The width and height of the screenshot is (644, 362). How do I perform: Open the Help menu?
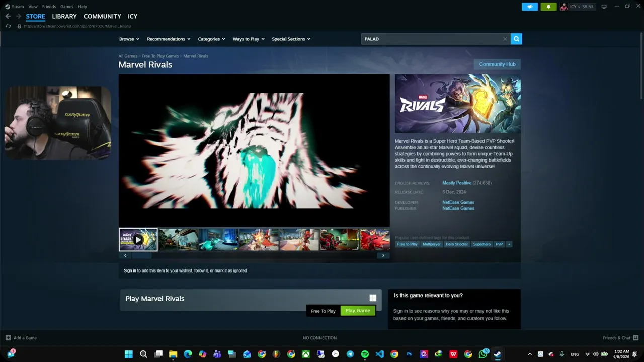(83, 7)
